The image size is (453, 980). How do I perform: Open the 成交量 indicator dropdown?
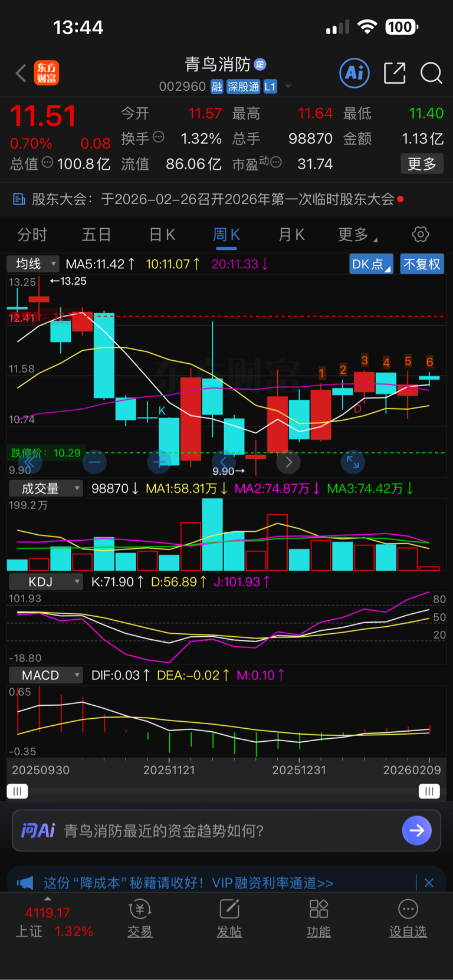pyautogui.click(x=45, y=488)
